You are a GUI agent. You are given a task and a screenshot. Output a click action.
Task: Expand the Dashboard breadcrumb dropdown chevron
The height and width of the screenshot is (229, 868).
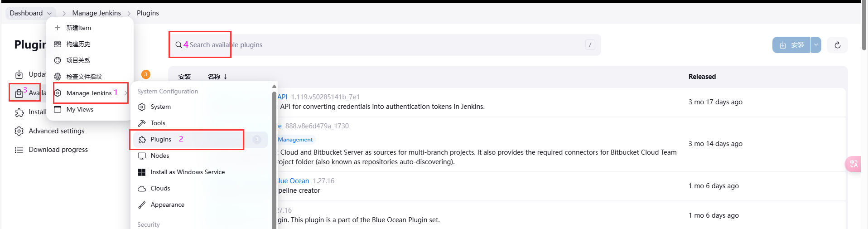point(49,13)
